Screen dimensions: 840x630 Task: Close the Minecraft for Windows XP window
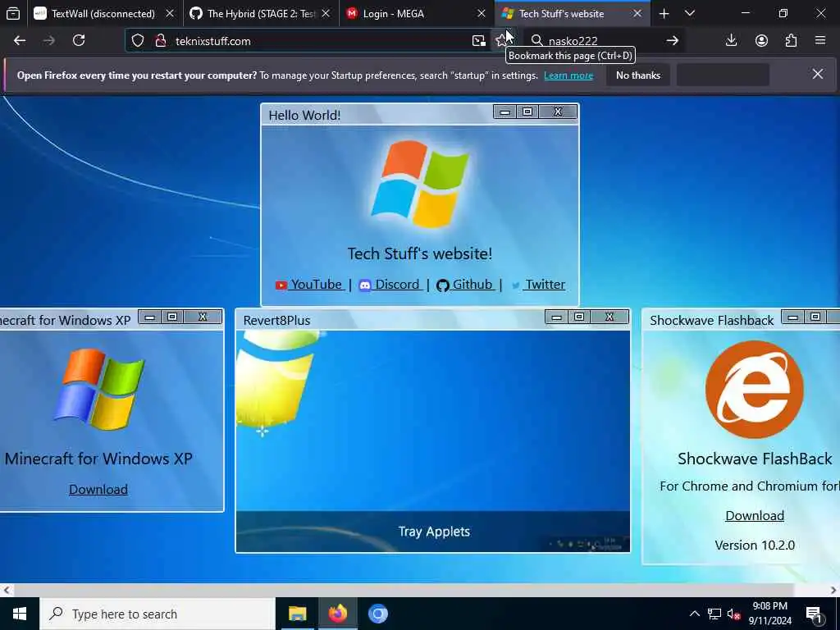203,317
